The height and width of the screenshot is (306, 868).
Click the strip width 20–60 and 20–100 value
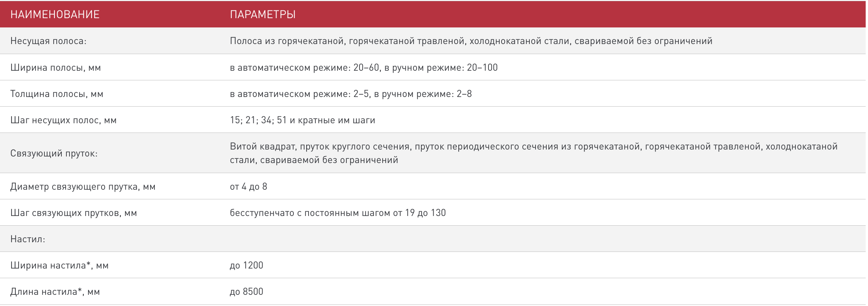pos(363,68)
